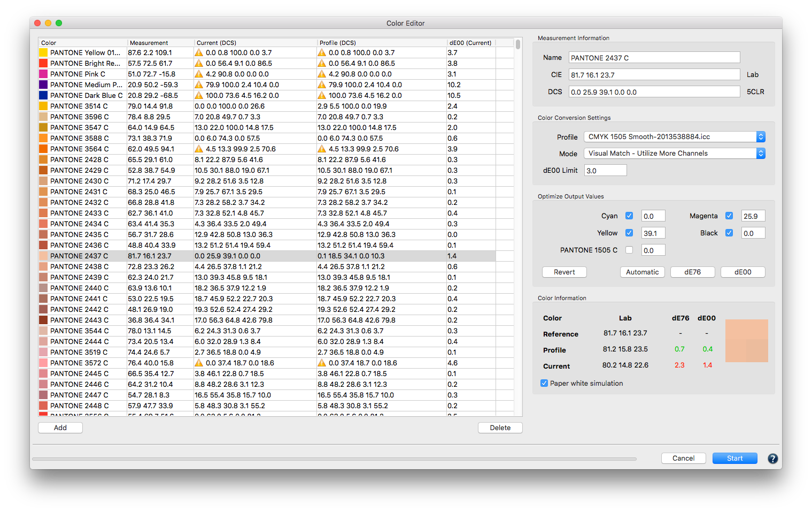Click warning icon in PANTONE Yellow Current column
The height and width of the screenshot is (512, 812).
tap(199, 52)
